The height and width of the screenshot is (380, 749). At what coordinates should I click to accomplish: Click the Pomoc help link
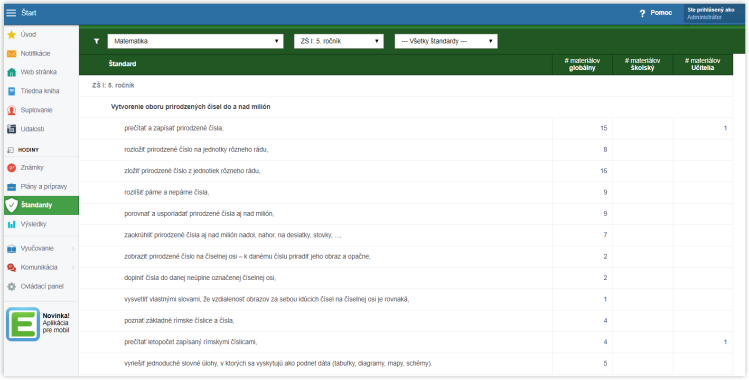tap(661, 13)
